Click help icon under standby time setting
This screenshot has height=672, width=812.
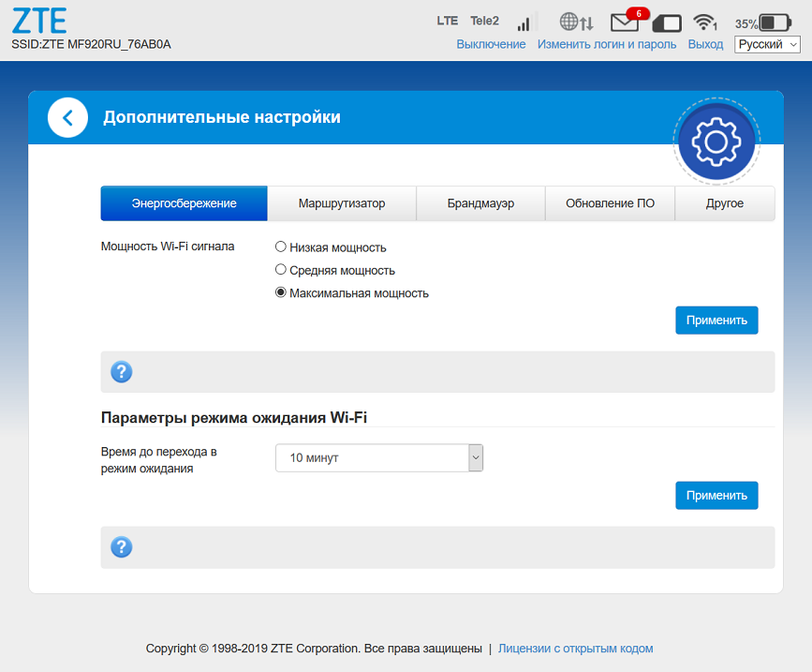tap(121, 547)
